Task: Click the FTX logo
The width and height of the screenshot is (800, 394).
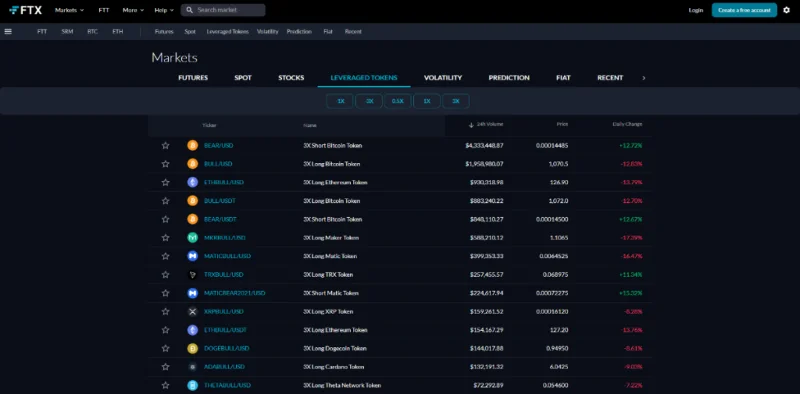Action: (x=26, y=10)
